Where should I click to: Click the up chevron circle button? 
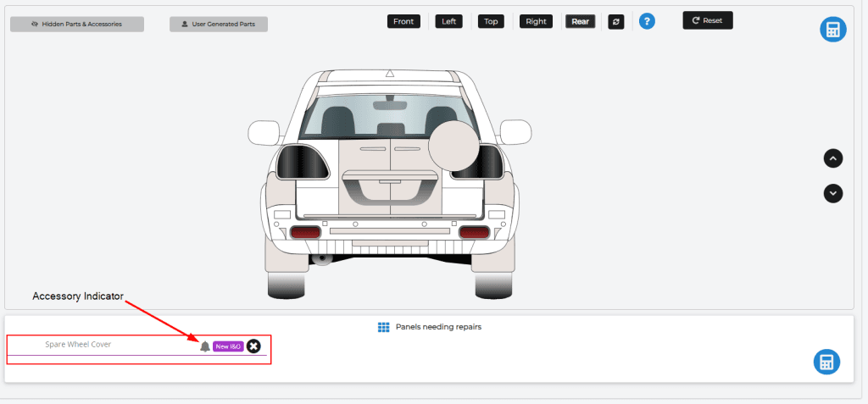(x=833, y=158)
